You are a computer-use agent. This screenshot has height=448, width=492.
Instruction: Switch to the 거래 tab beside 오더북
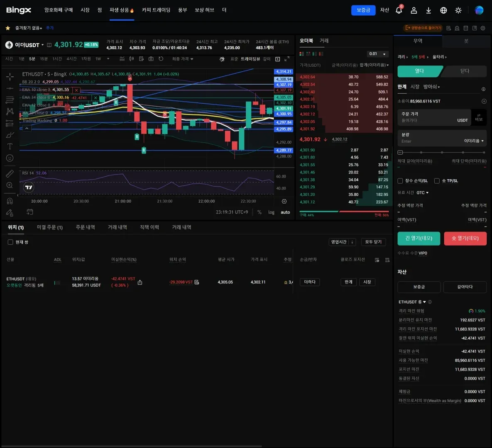pyautogui.click(x=324, y=41)
